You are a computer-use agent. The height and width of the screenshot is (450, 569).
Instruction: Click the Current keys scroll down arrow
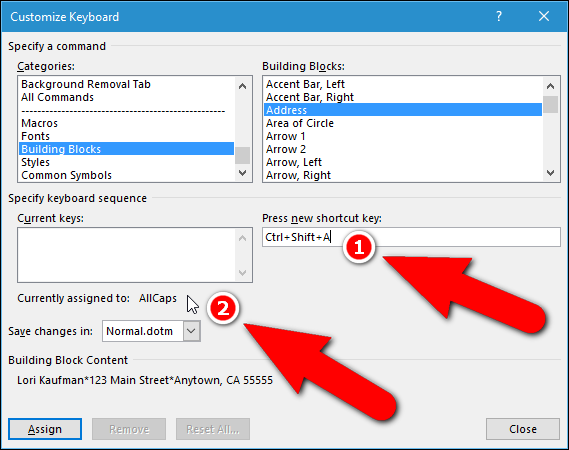click(242, 273)
